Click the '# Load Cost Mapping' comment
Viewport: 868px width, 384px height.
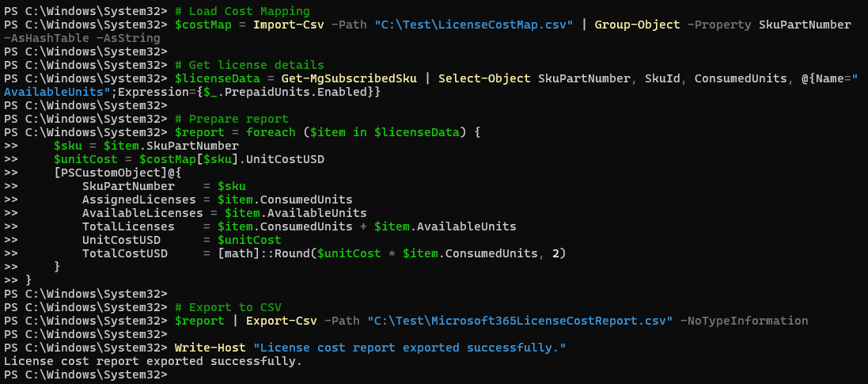[x=242, y=11]
